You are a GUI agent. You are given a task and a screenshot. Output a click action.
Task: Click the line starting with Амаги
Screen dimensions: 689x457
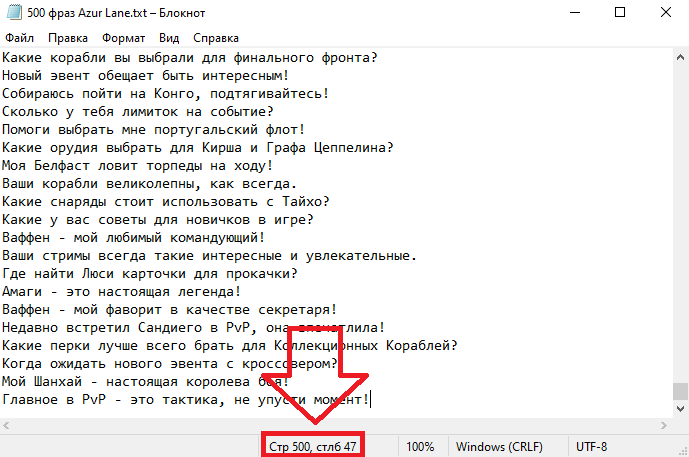click(120, 291)
